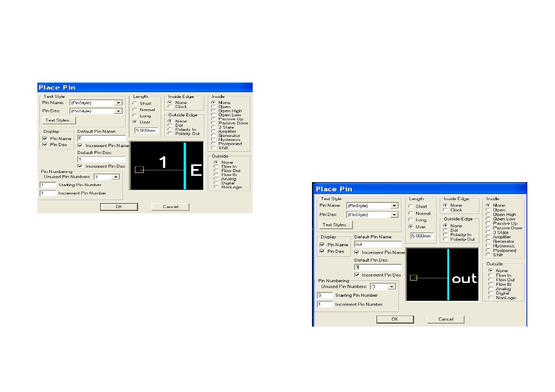Viewport: 555px width, 392px height.
Task: Select Flow Bi outside option in pin out dialog
Action: [491, 284]
